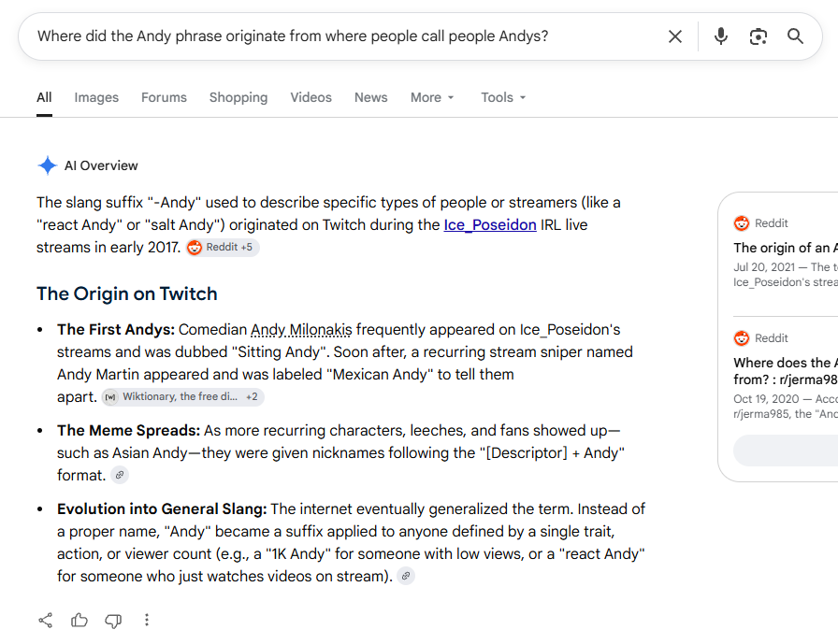Open Reddit result 'The origin of an A...'
Image resolution: width=838 pixels, height=644 pixels.
pos(786,248)
